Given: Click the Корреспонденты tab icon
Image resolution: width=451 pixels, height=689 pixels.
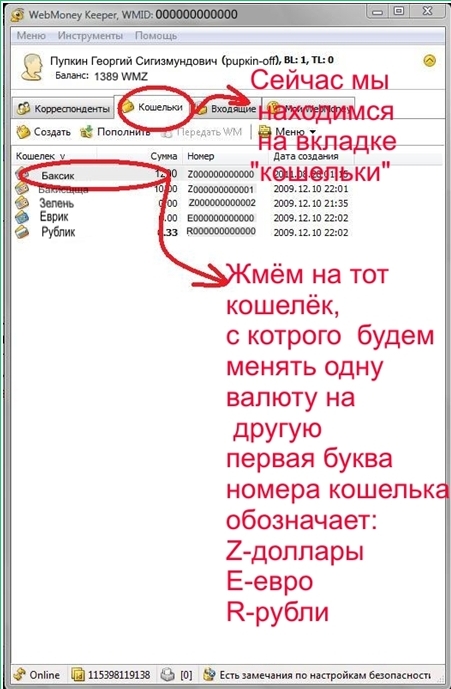Looking at the screenshot, I should point(24,108).
